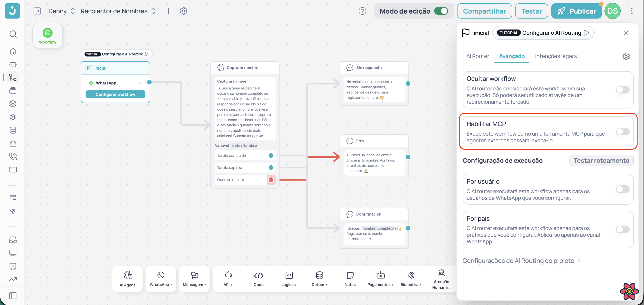Expand the Lógica nodes menu
This screenshot has height=305, width=644.
(289, 279)
